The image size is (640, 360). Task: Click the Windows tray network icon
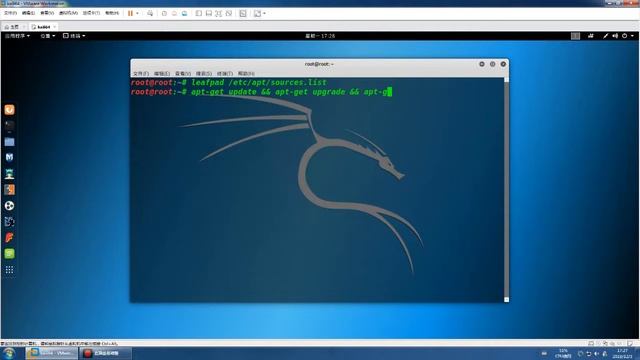coord(589,354)
